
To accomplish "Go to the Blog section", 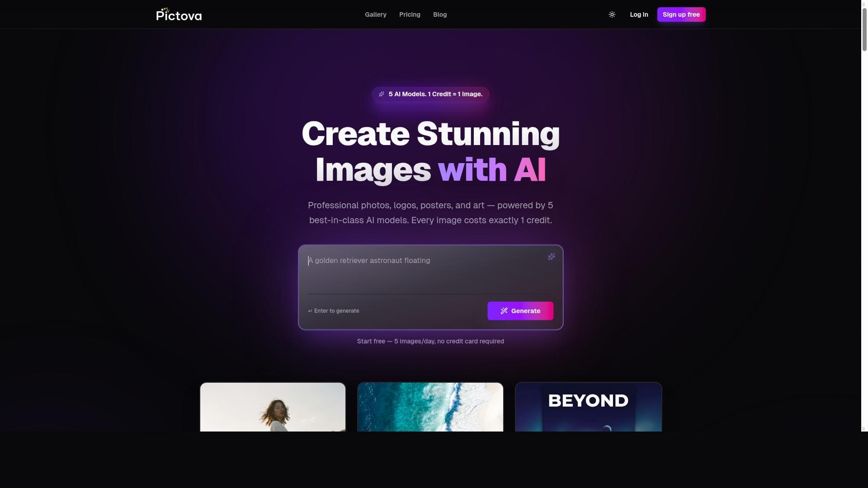I will pos(440,14).
